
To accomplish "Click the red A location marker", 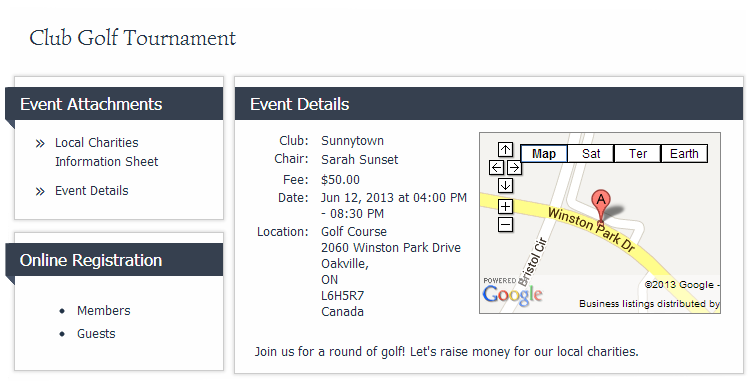I will click(601, 206).
